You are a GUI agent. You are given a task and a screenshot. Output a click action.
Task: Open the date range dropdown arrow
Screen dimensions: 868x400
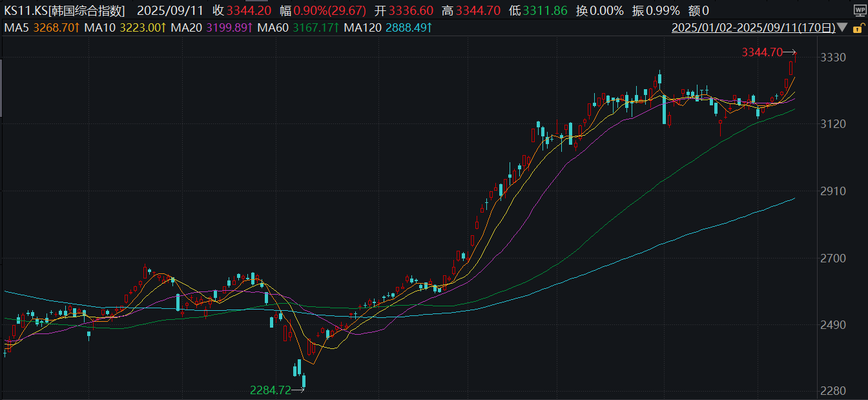tap(842, 28)
